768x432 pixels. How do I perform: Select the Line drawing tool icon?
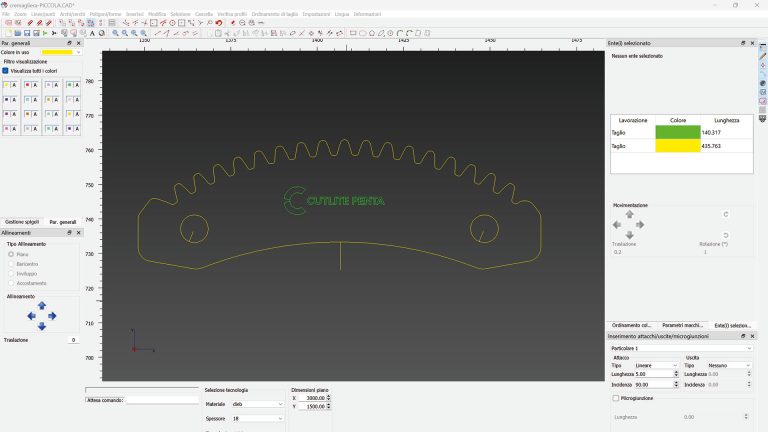point(158,33)
